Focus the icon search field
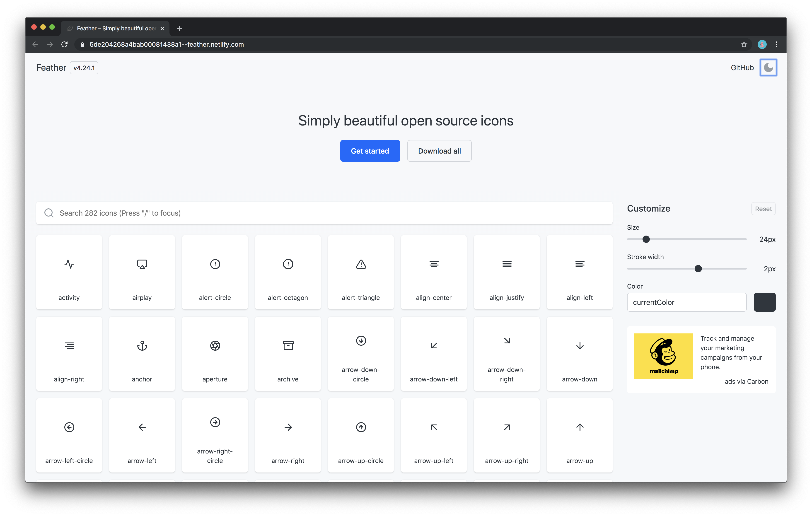 pyautogui.click(x=324, y=213)
